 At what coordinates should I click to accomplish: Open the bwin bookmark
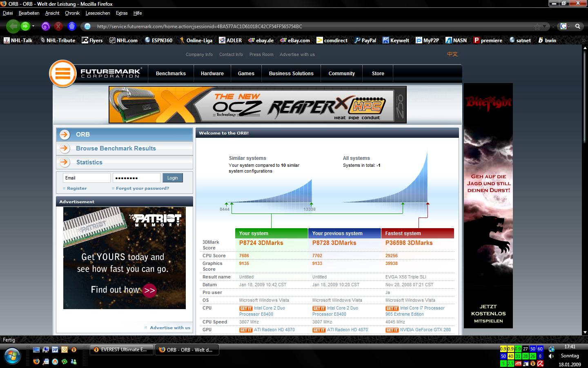coord(547,40)
